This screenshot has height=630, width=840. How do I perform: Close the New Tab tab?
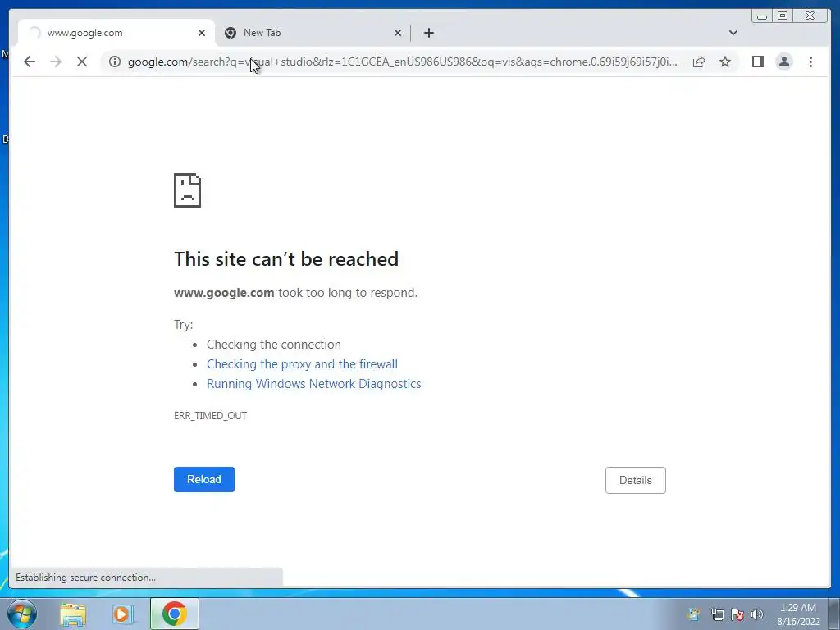398,33
